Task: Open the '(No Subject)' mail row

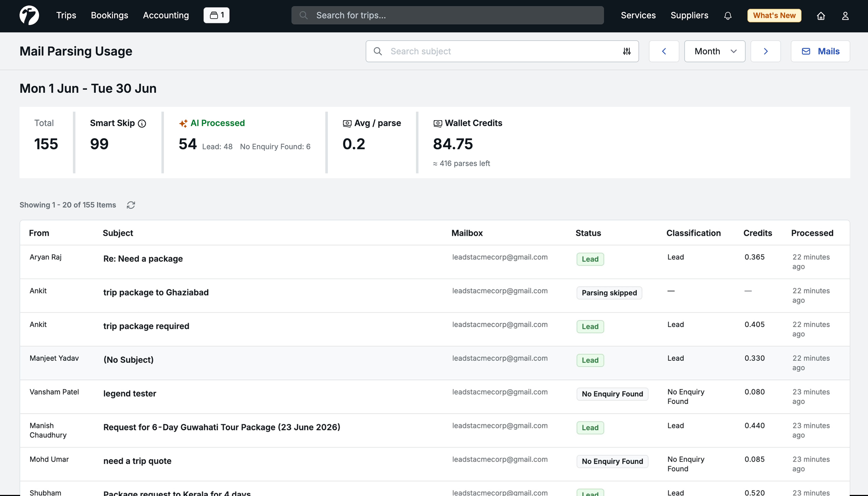Action: click(x=435, y=363)
